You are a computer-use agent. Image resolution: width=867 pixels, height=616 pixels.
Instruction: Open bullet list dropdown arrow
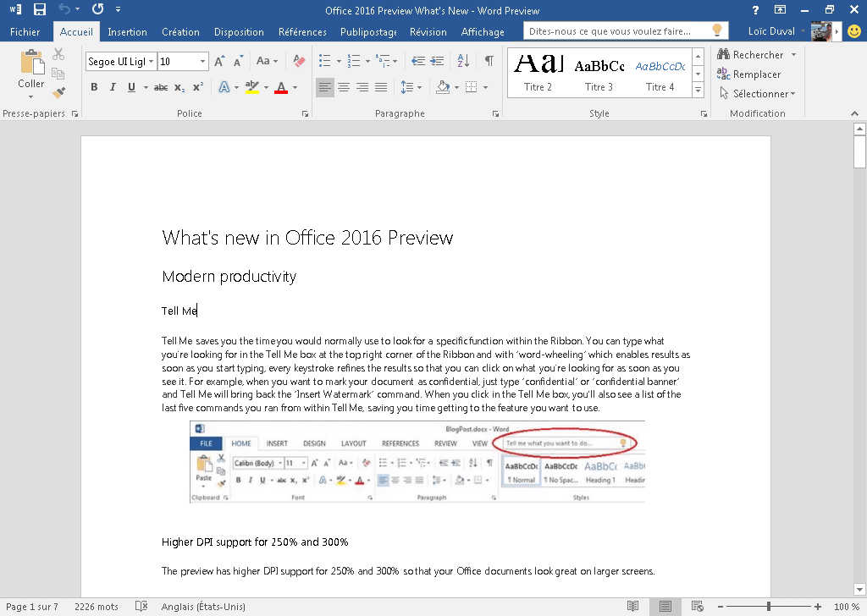tap(339, 61)
